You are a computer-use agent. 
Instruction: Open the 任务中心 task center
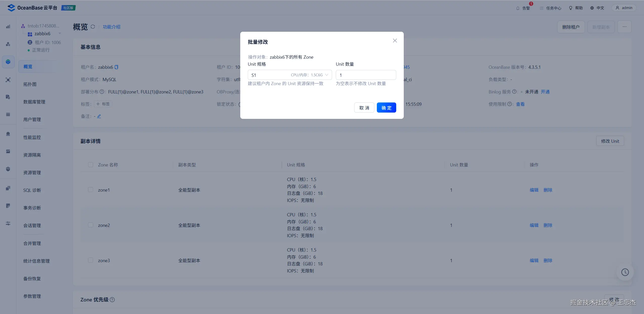point(550,8)
